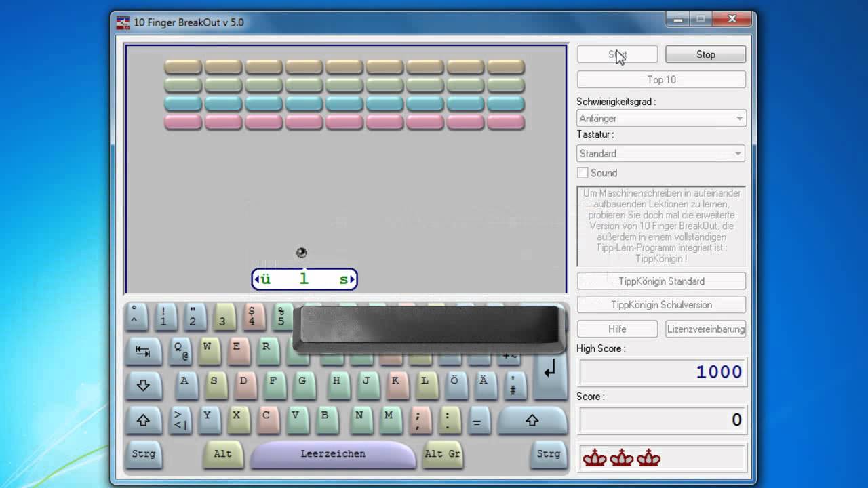The image size is (868, 488).
Task: Open the Hilfe help button
Action: coord(617,329)
